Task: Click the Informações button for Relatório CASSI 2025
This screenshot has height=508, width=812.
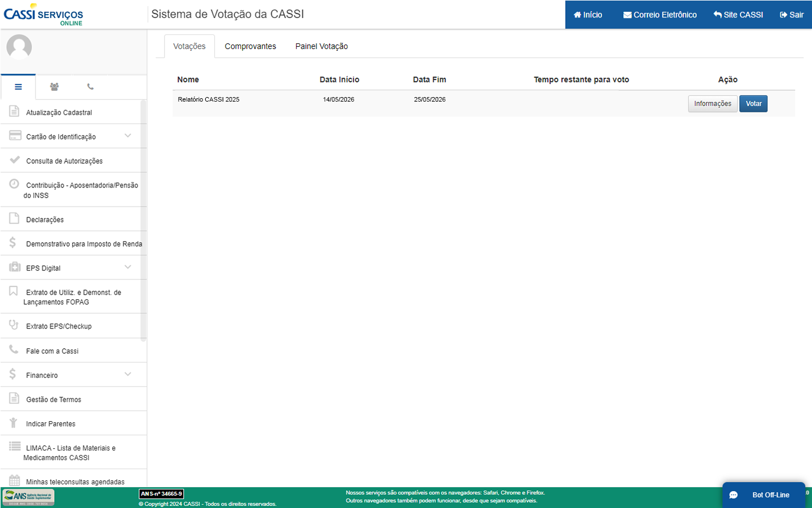Action: pos(713,104)
